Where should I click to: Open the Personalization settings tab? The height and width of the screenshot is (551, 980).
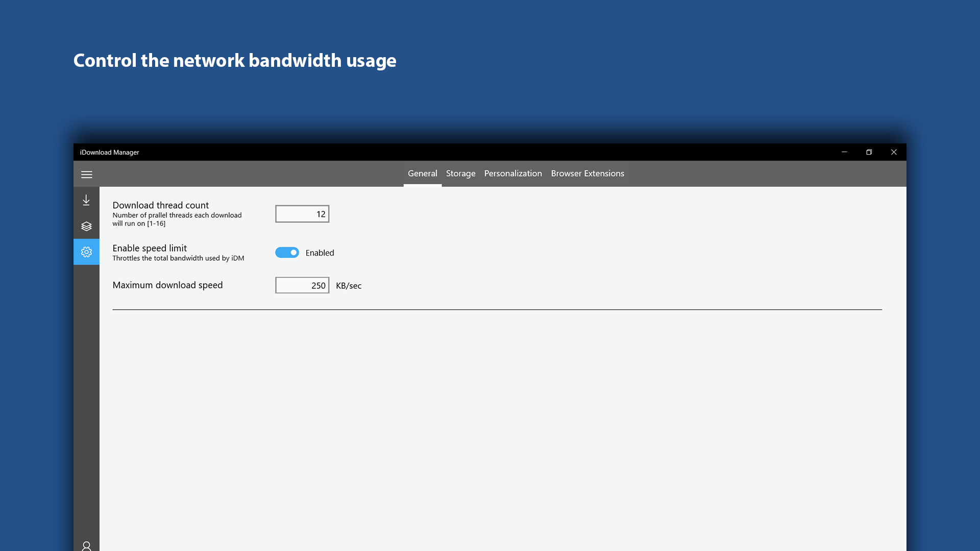coord(513,173)
